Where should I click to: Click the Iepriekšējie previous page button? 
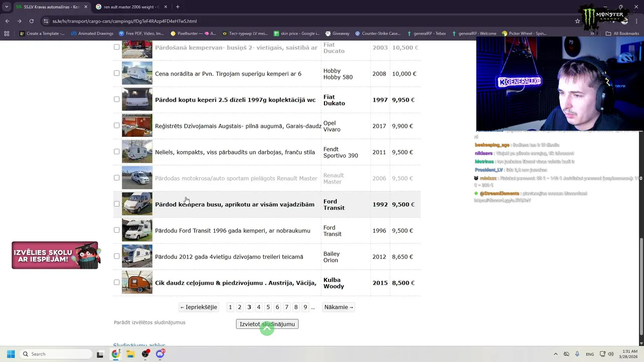pyautogui.click(x=199, y=307)
